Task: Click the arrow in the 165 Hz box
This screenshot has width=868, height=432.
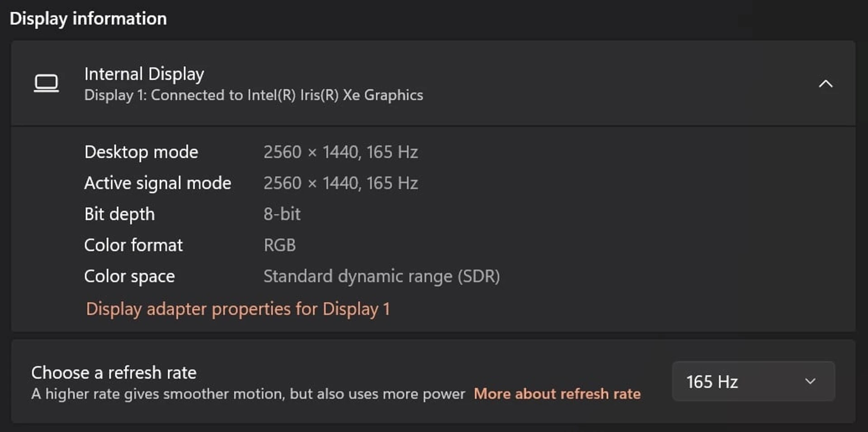Action: click(x=810, y=381)
